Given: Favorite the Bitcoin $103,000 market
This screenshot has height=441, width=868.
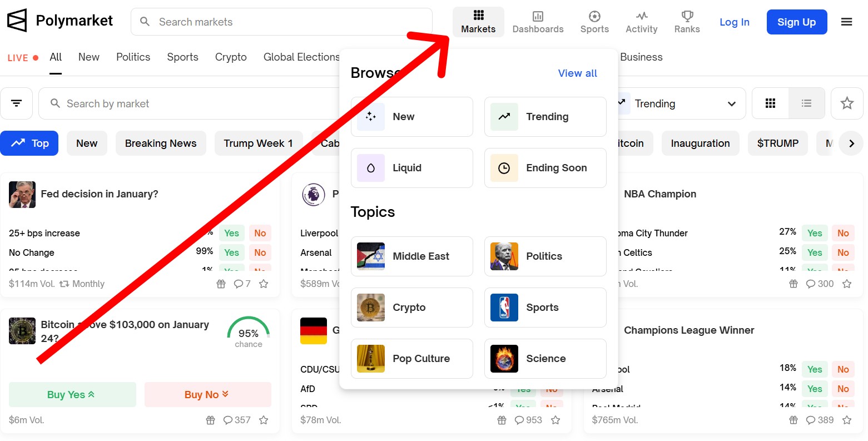Looking at the screenshot, I should click(x=264, y=420).
